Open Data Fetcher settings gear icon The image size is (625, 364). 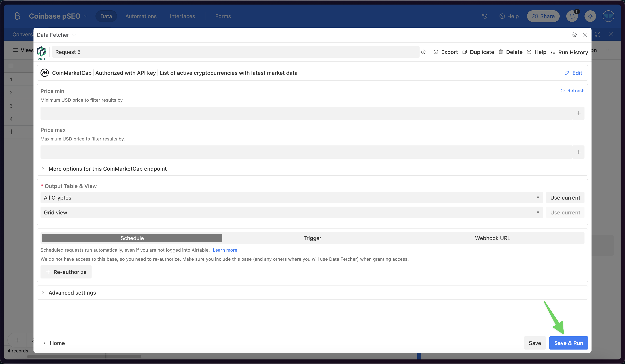point(574,35)
